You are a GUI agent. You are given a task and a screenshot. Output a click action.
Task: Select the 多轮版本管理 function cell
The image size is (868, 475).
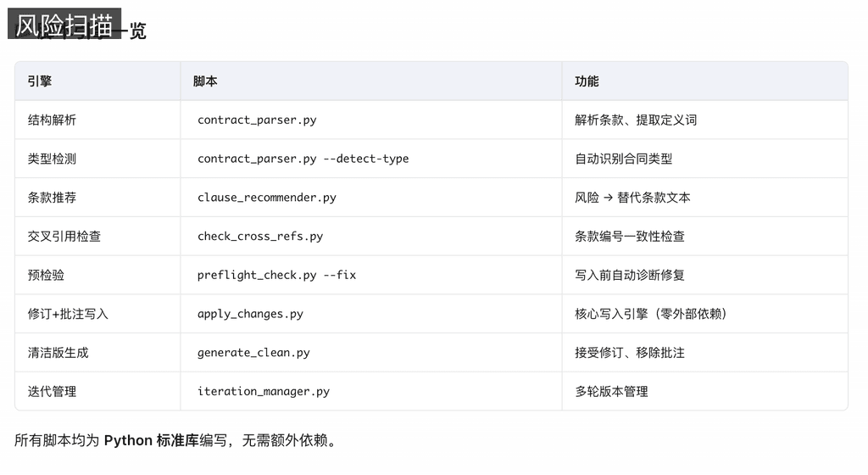(611, 392)
